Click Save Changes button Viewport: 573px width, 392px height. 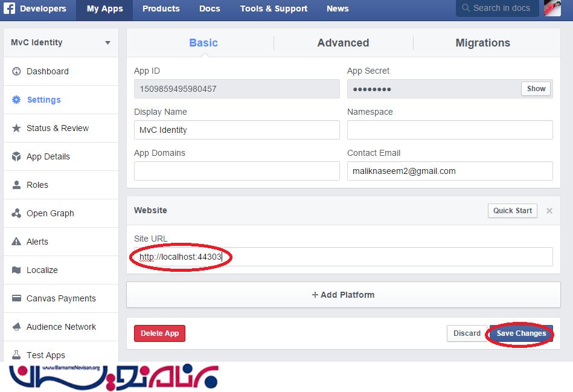point(521,333)
